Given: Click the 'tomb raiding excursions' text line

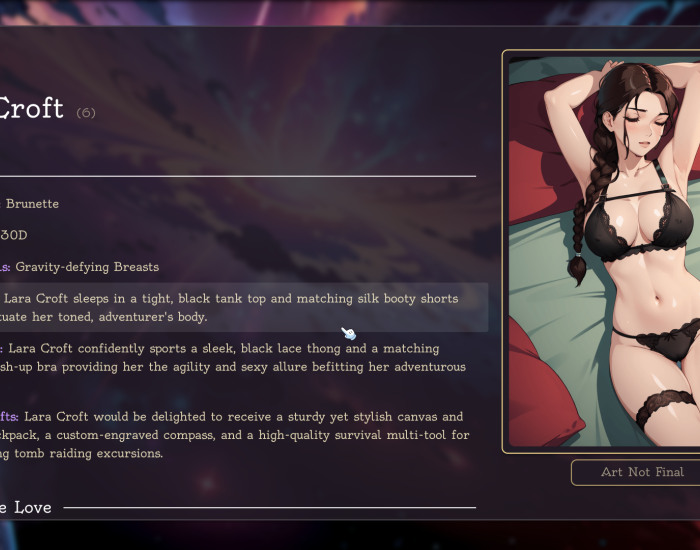Looking at the screenshot, I should (81, 454).
